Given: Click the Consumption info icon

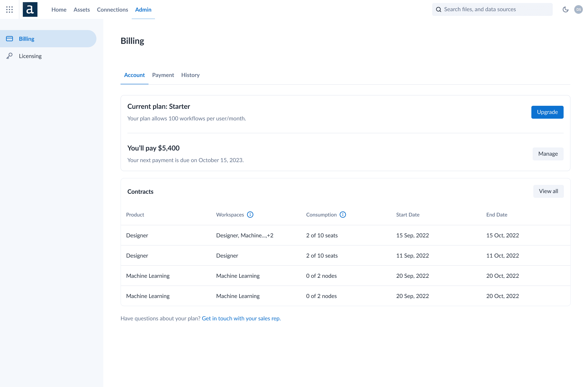Looking at the screenshot, I should [343, 215].
